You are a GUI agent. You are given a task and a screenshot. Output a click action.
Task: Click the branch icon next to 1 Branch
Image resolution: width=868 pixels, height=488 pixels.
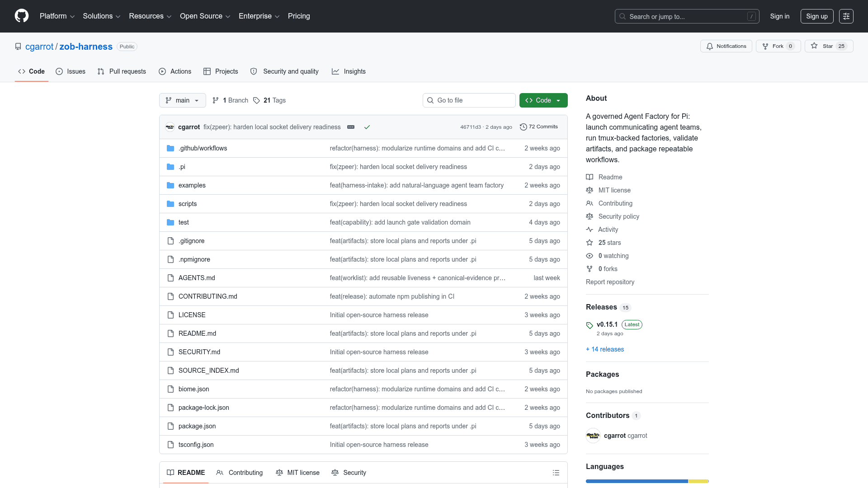[x=216, y=100]
